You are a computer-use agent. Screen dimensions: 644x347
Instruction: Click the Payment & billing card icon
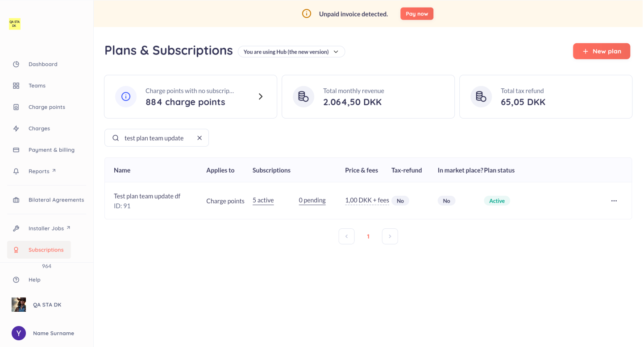click(x=16, y=150)
